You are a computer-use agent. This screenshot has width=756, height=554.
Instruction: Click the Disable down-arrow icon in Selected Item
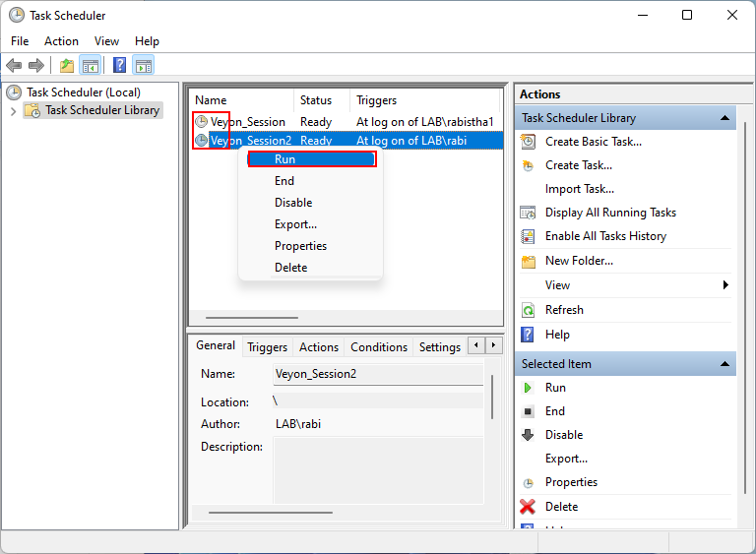tap(528, 435)
